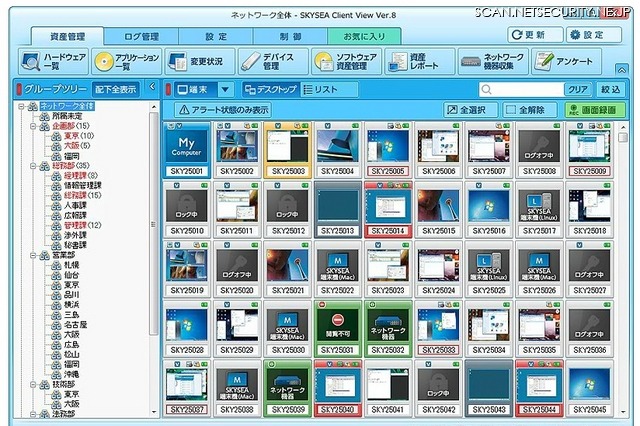This screenshot has width=640, height=426.
Task: Switch to お気に入り tab
Action: [364, 37]
